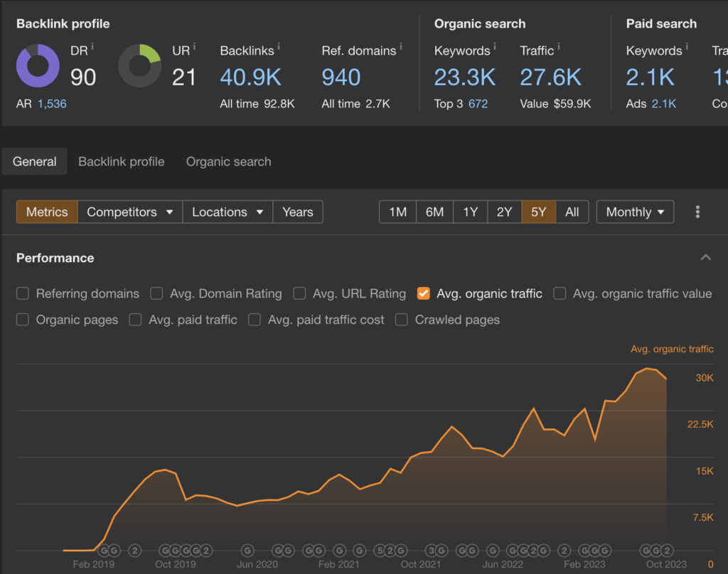Click the info icon next to DR

pos(92,46)
